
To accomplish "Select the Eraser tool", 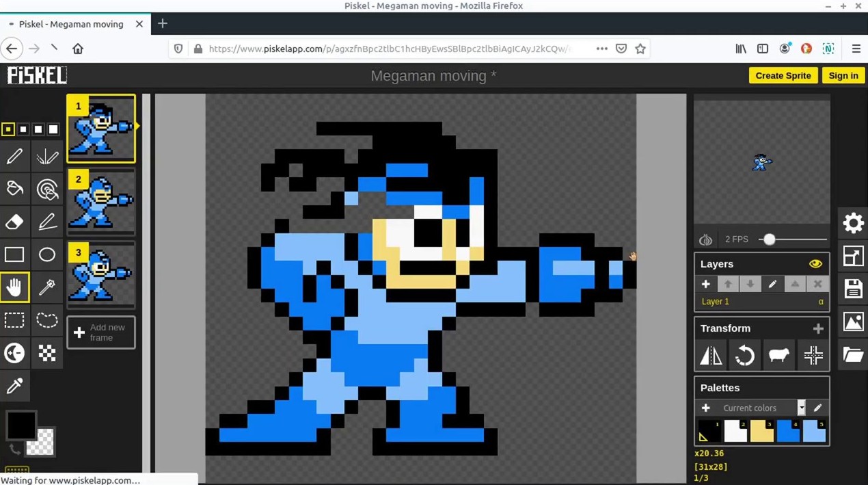I will click(x=14, y=222).
